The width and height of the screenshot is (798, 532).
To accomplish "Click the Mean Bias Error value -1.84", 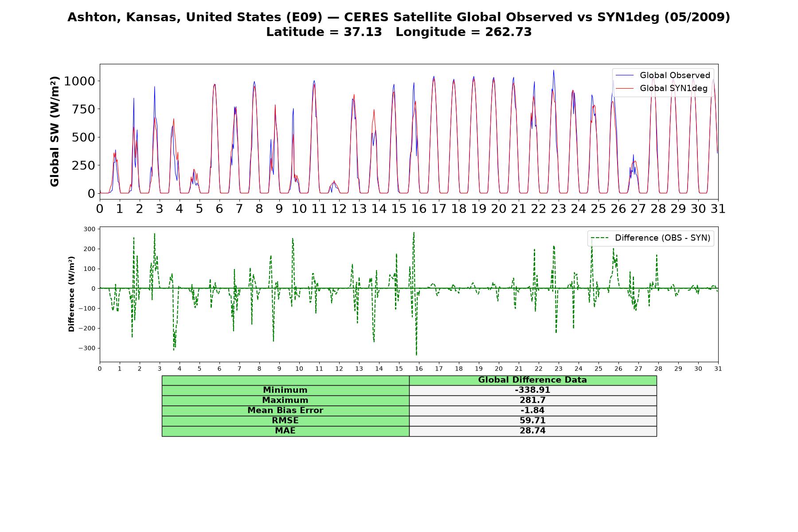I will (533, 411).
